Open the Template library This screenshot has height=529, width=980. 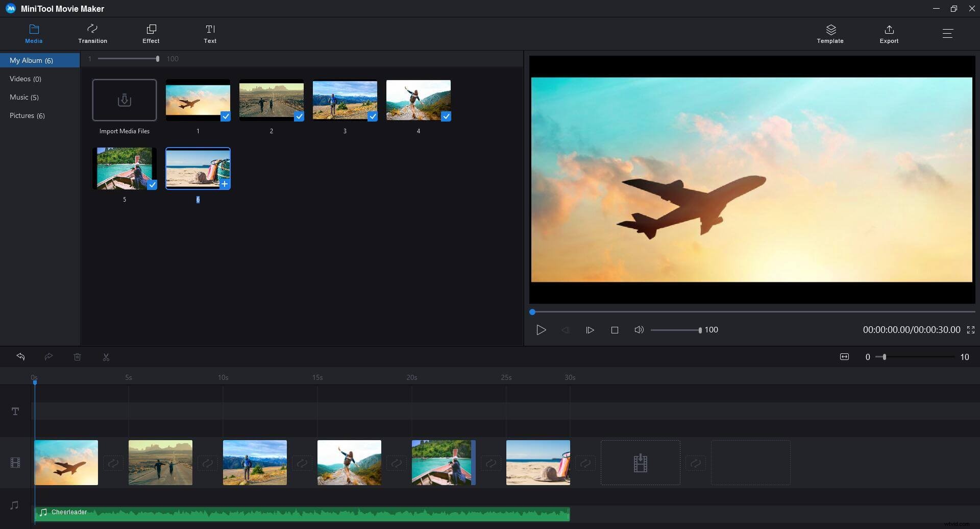pyautogui.click(x=829, y=33)
